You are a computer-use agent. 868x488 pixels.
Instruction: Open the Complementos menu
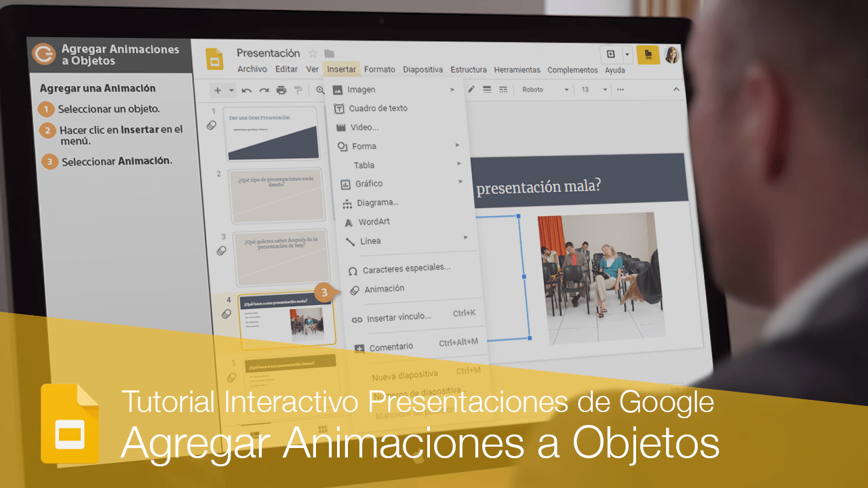click(573, 70)
